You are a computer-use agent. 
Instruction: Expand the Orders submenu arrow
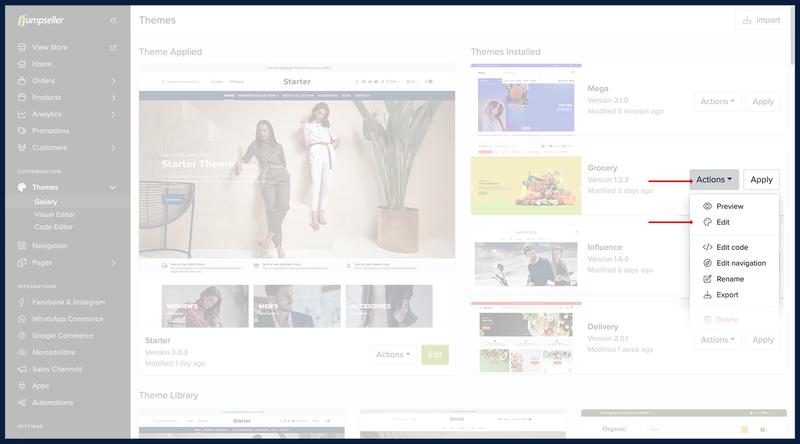pyautogui.click(x=113, y=81)
